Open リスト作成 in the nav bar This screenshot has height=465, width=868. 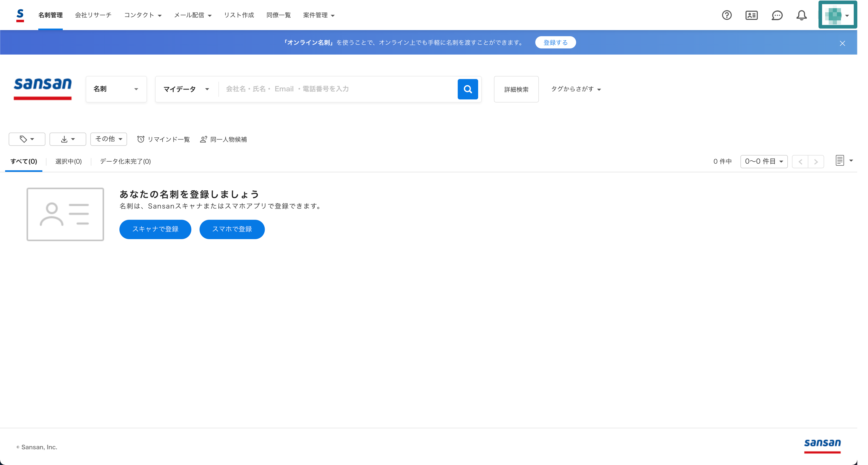[239, 15]
